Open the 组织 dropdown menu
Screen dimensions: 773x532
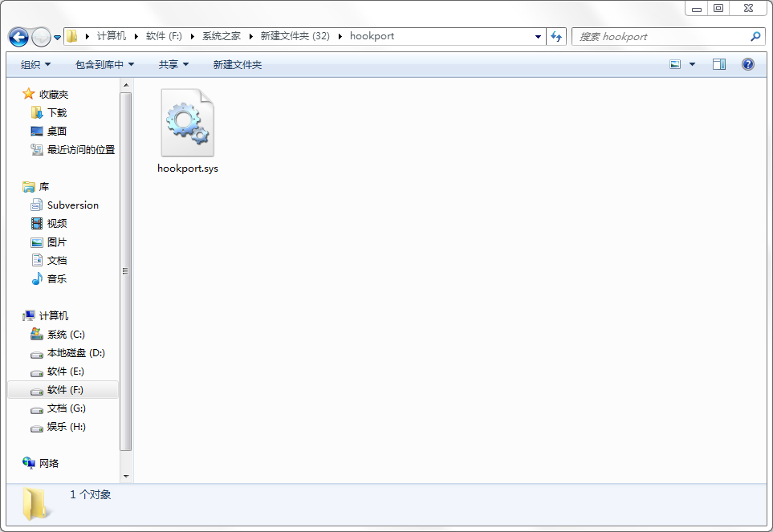click(x=35, y=64)
